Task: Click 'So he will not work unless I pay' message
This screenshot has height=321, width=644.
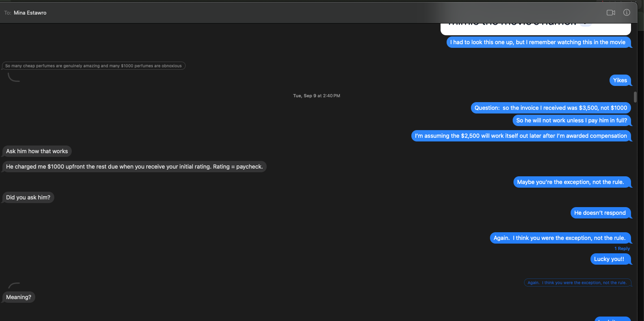Action: coord(571,120)
